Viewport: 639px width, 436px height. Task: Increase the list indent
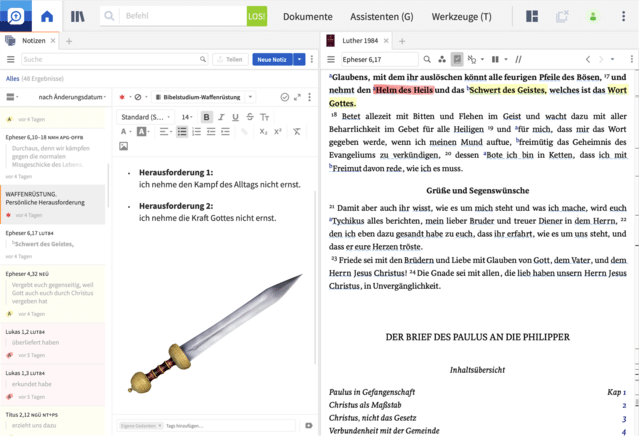pos(227,131)
